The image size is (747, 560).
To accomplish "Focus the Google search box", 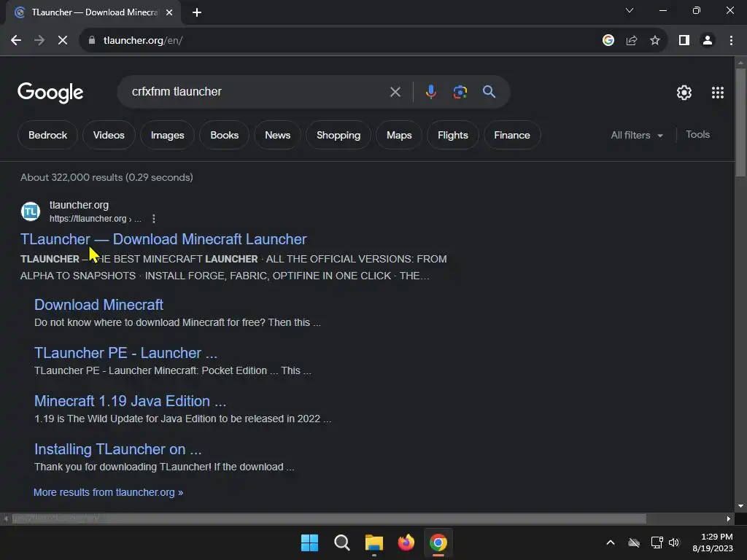I will coord(258,91).
